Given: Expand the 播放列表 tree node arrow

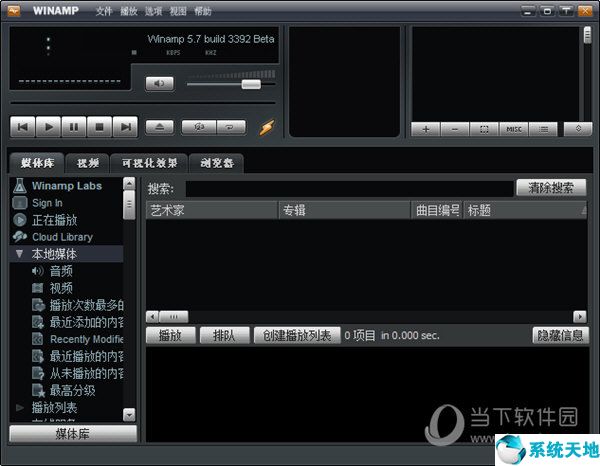Looking at the screenshot, I should [x=20, y=407].
